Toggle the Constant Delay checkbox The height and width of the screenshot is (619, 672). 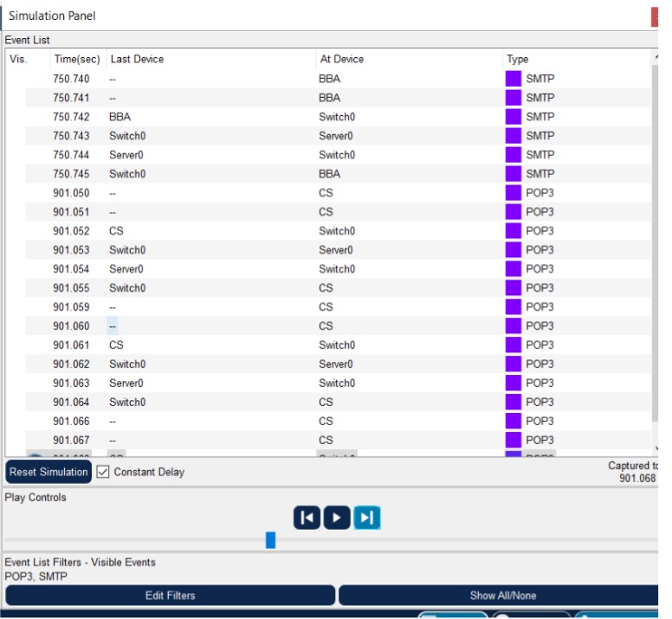click(103, 472)
